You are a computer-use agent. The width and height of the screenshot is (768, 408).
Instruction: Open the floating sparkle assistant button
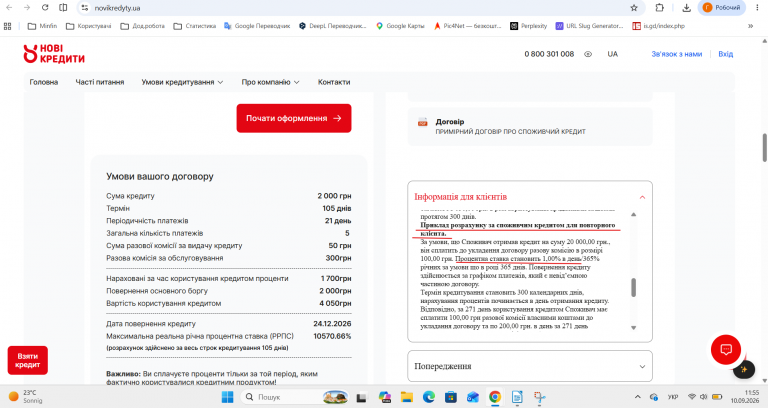tap(744, 369)
